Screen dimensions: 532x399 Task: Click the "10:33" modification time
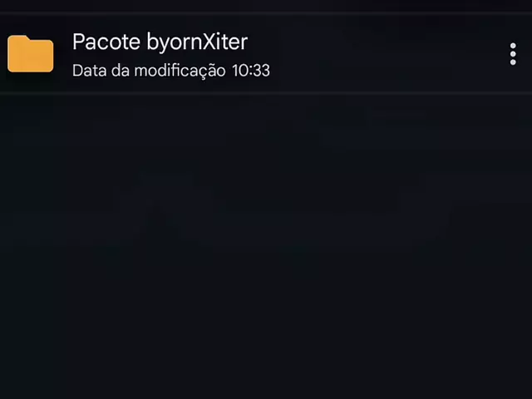(x=251, y=71)
